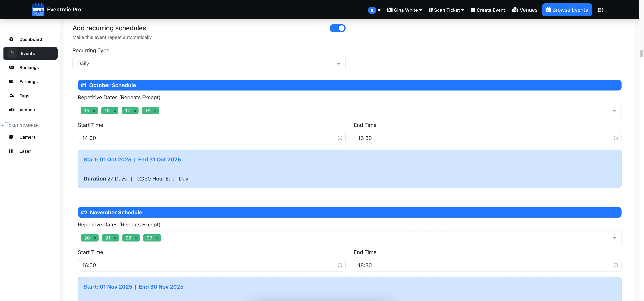Open the apps grid menu icon

tap(600, 10)
